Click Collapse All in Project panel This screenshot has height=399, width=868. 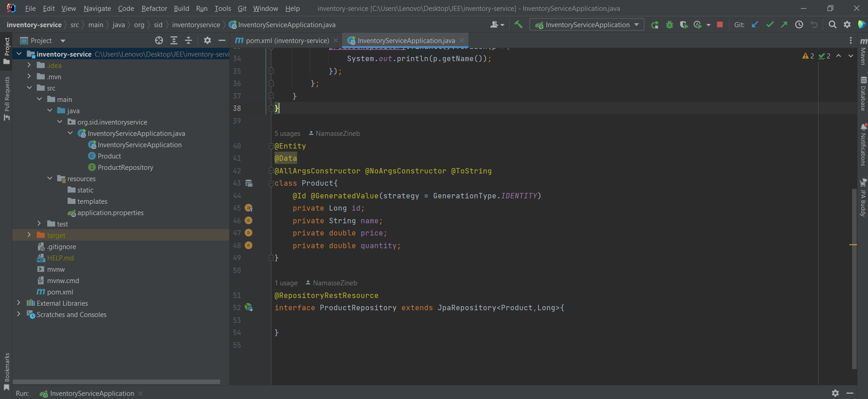(x=188, y=41)
